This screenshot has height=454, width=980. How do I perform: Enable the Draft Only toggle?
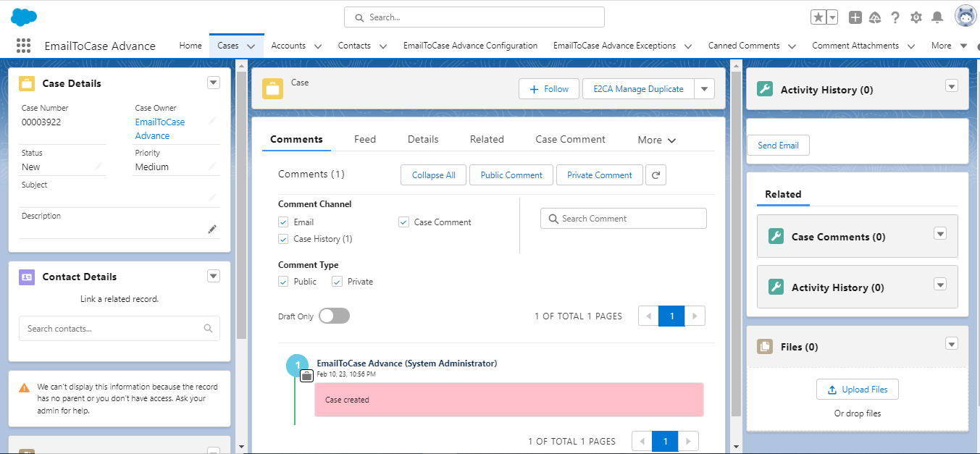(x=334, y=316)
